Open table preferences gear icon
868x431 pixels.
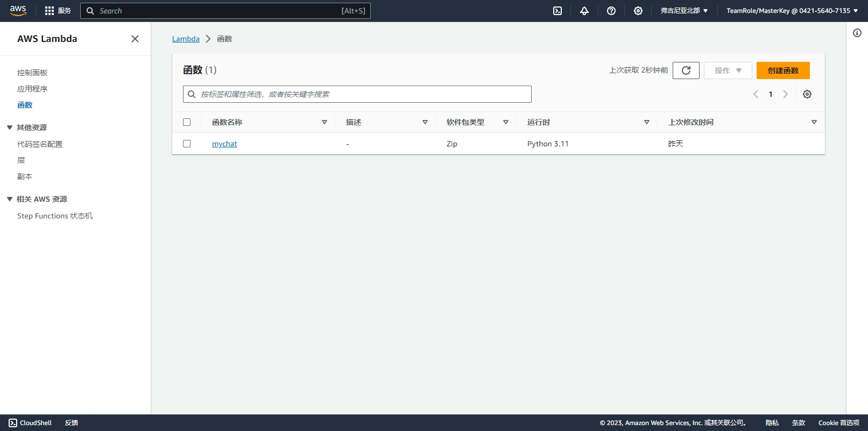point(807,94)
